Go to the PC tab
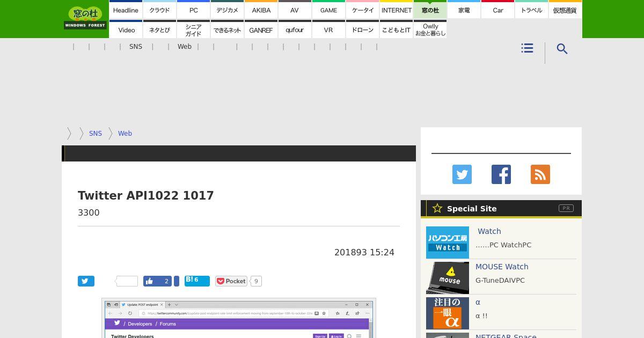This screenshot has height=338, width=644. 193,10
